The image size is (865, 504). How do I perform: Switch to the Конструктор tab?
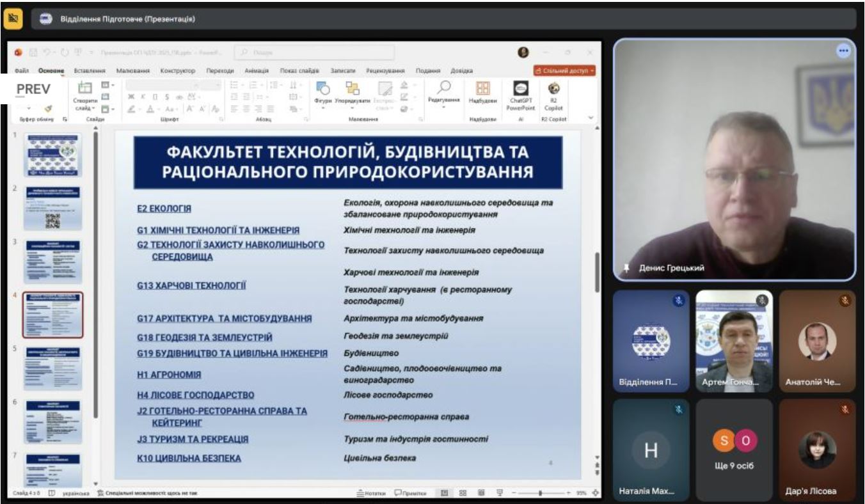(178, 70)
